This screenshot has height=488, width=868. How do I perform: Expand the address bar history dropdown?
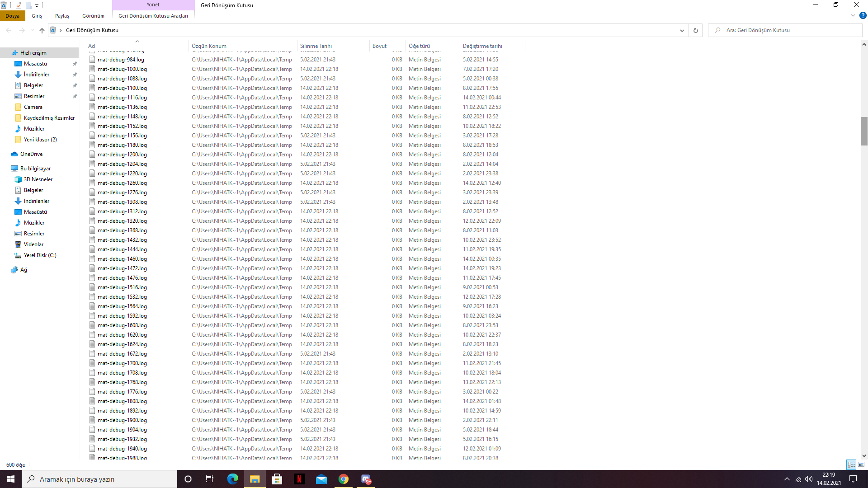pyautogui.click(x=682, y=30)
